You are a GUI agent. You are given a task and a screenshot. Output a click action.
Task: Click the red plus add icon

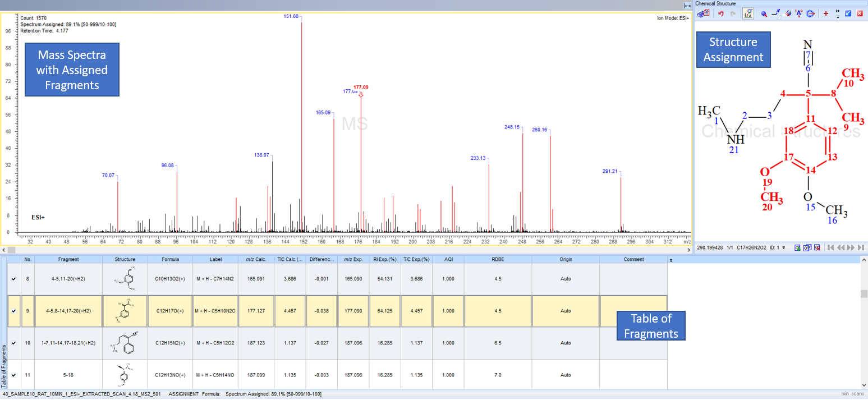(826, 13)
